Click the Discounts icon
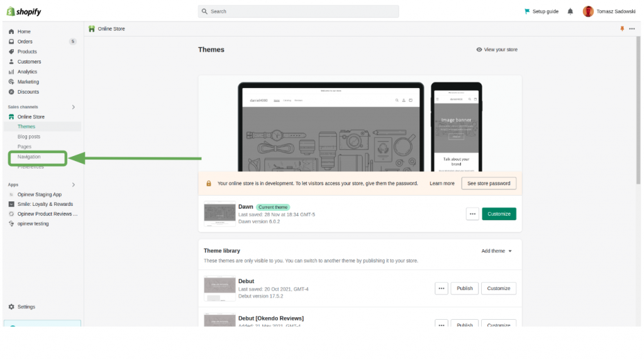 tap(11, 92)
